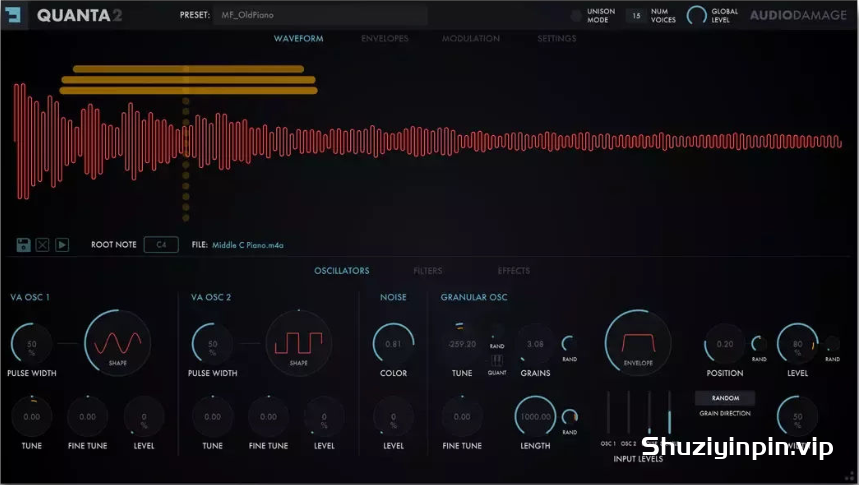
Task: Select the Filters section tab
Action: click(428, 271)
